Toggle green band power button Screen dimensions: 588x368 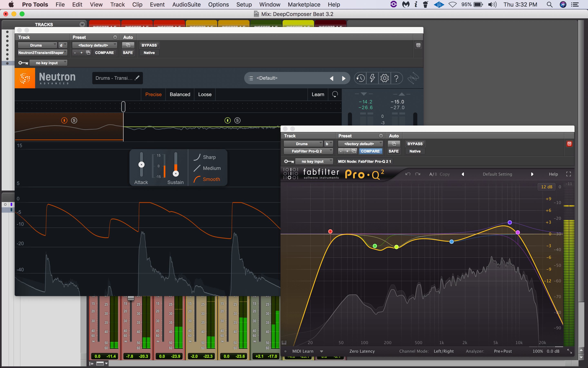tap(227, 120)
